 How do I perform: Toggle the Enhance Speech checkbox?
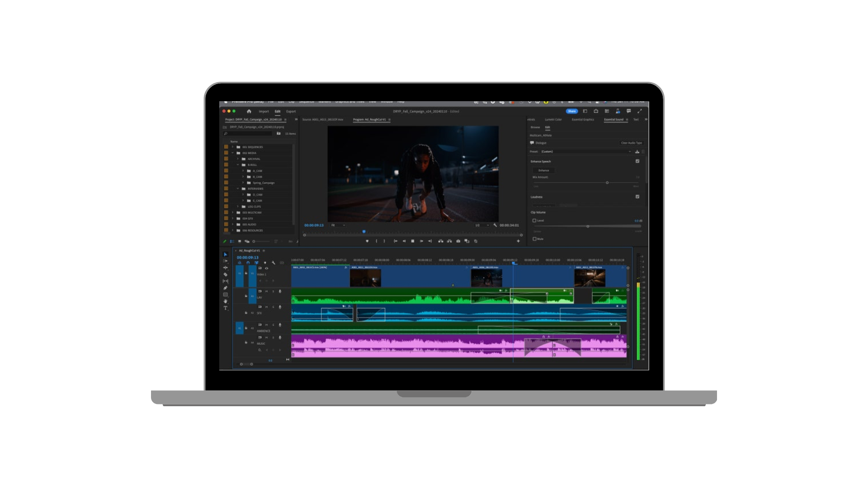(x=637, y=161)
